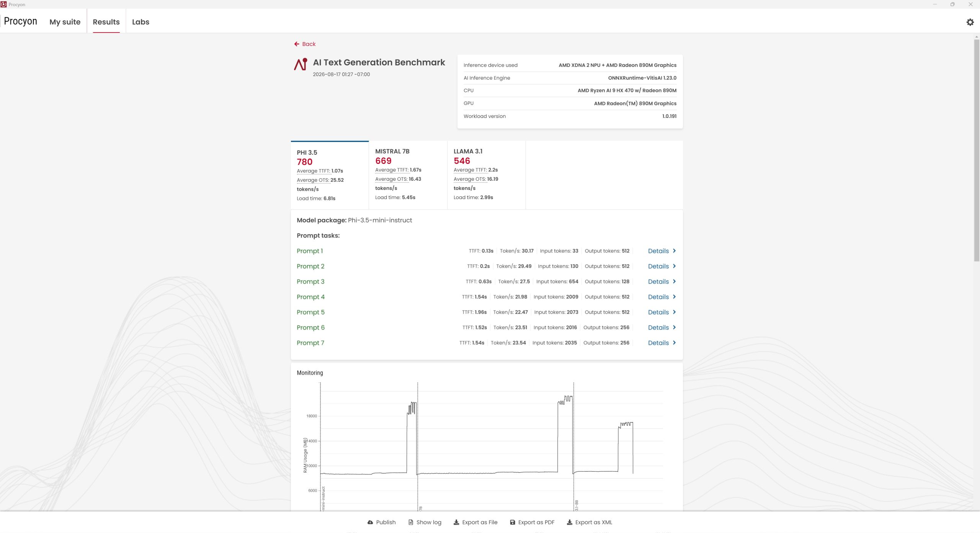Expand Prompt 7 details chevron

pos(674,343)
